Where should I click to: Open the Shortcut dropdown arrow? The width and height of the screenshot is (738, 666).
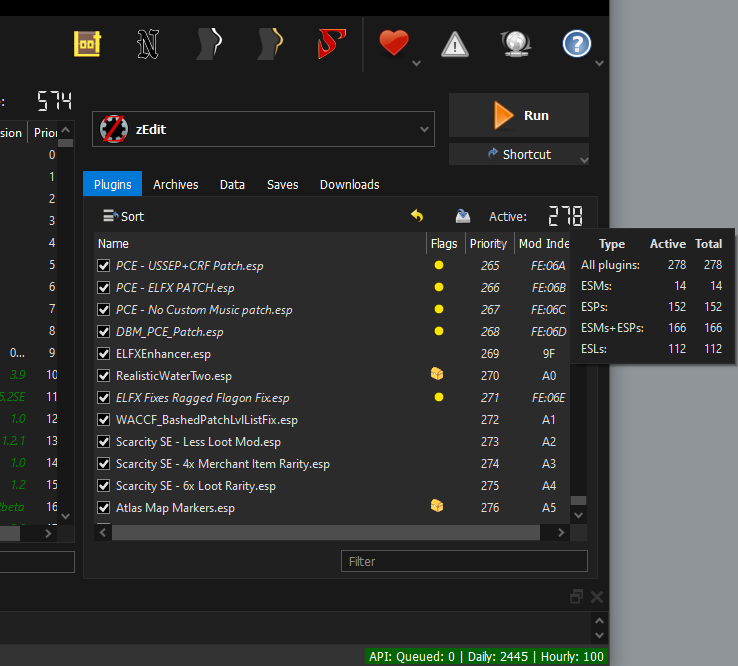click(x=584, y=160)
